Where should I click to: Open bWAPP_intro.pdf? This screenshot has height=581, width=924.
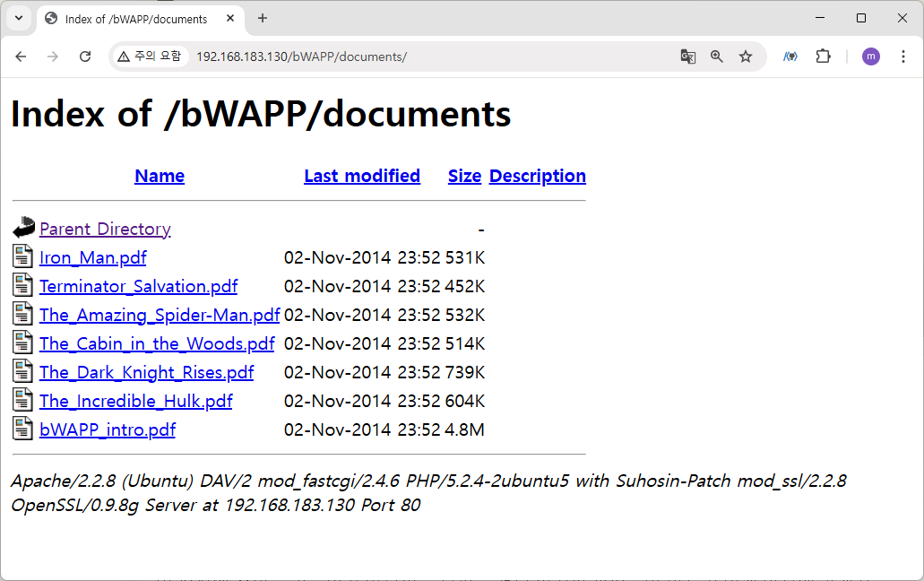(108, 429)
